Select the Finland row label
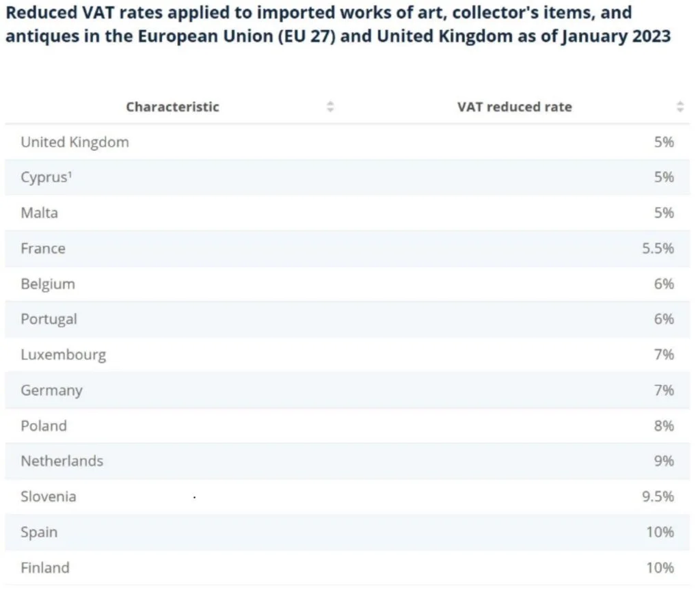This screenshot has width=700, height=594. click(45, 567)
